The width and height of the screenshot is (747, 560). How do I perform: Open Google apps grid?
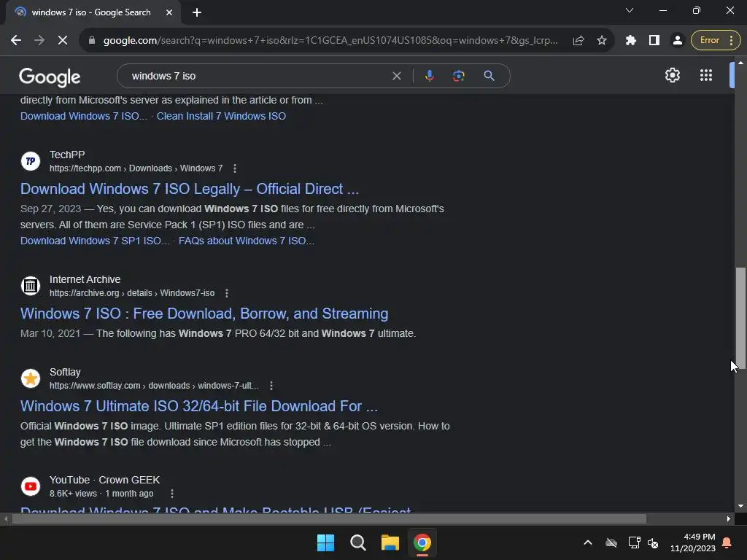pos(706,75)
